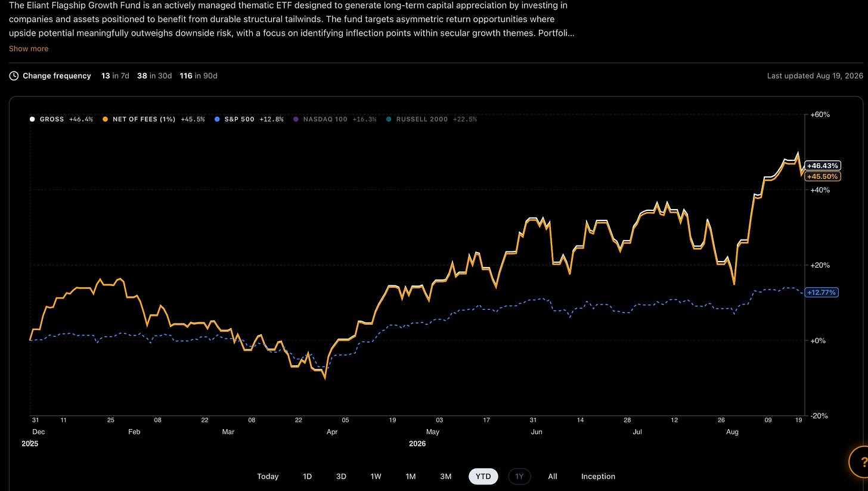Click the Dec month label on x-axis
The height and width of the screenshot is (491, 868).
pos(38,432)
